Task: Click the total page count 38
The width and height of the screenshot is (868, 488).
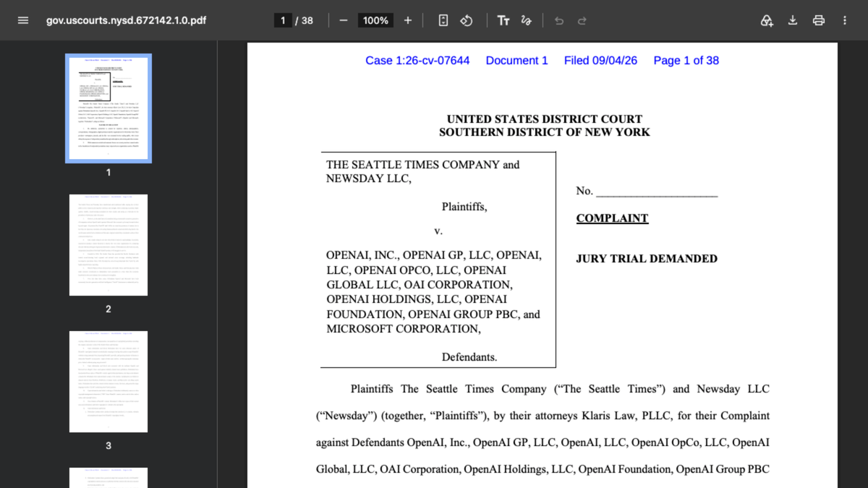Action: (x=307, y=20)
